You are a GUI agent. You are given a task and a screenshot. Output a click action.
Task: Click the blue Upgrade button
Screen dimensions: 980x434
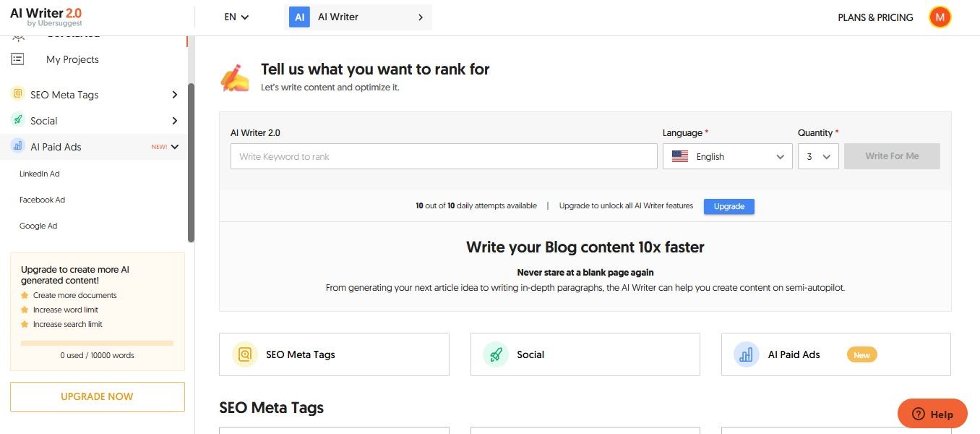pos(728,206)
